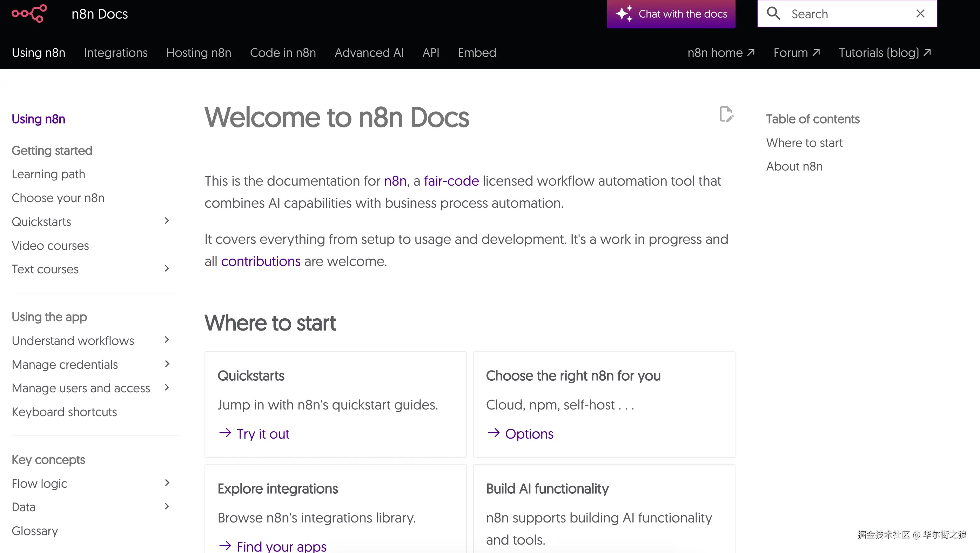This screenshot has width=980, height=553.
Task: Open Tutorials (blog) external link
Action: click(x=885, y=53)
